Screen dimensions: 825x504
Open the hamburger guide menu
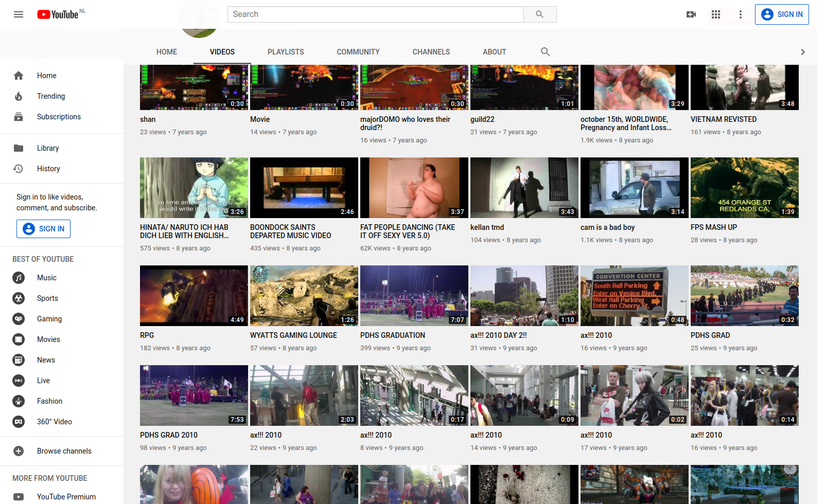(19, 14)
